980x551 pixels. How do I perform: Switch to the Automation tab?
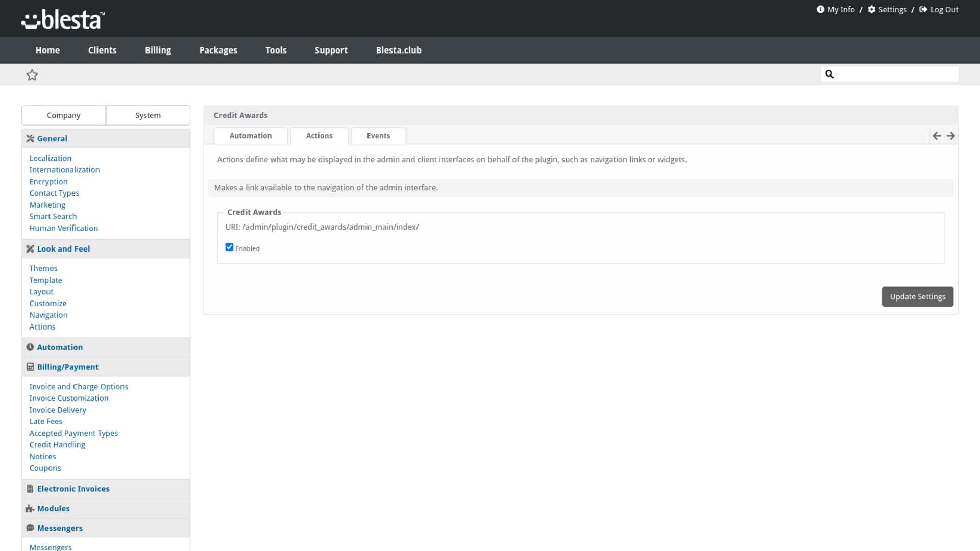point(251,136)
